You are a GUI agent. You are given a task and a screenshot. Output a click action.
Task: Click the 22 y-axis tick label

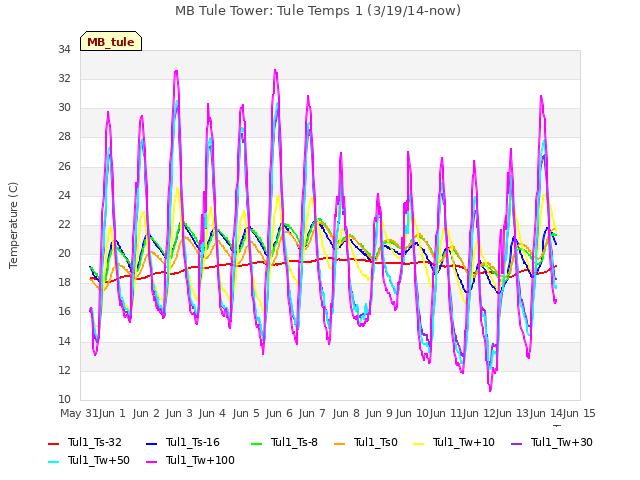click(64, 224)
